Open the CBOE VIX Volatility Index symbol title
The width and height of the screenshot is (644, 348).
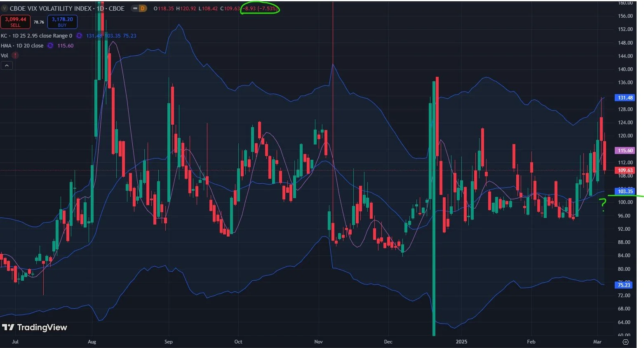click(x=67, y=8)
